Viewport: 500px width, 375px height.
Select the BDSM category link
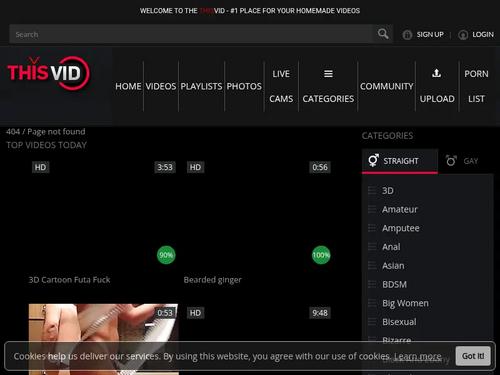(394, 284)
